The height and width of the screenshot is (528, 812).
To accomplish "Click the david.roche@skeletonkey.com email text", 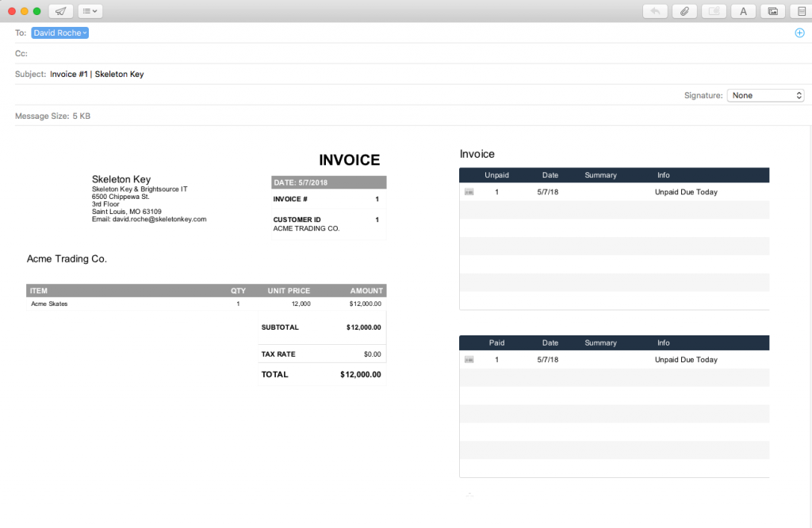I will pos(159,219).
